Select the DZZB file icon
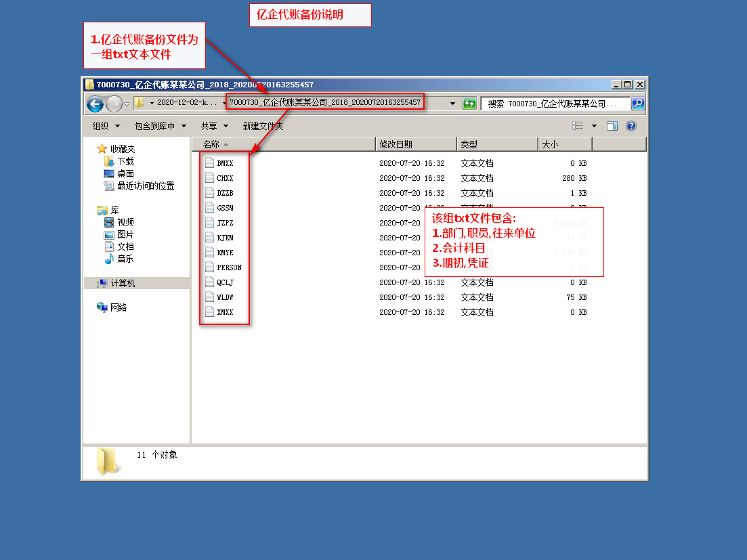The image size is (747, 560). pyautogui.click(x=209, y=192)
